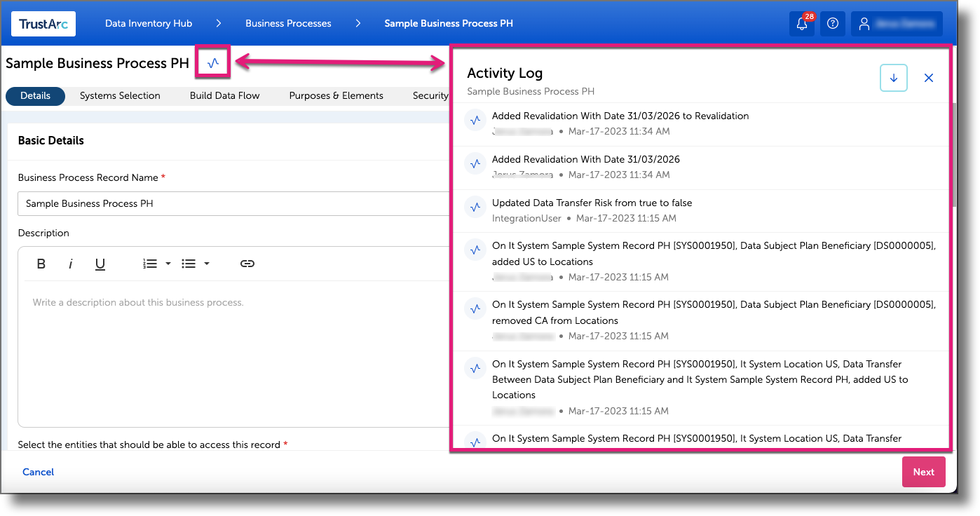980x516 pixels.
Task: Close the Activity Log panel
Action: [x=929, y=78]
